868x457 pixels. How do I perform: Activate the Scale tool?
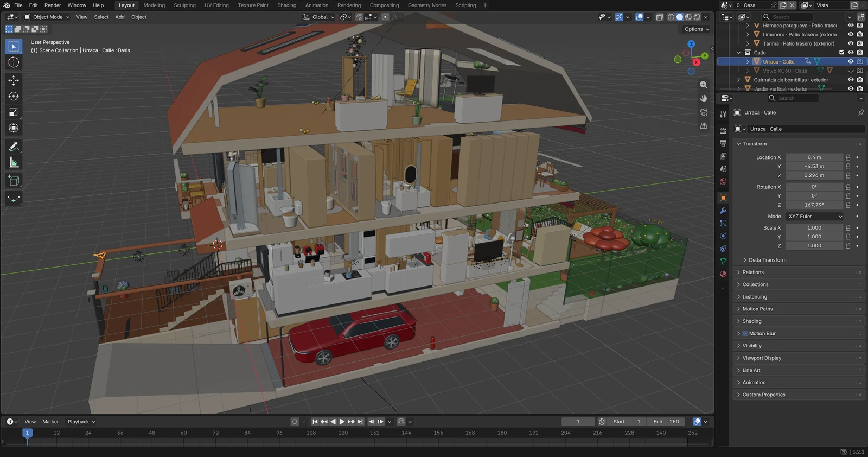[14, 112]
